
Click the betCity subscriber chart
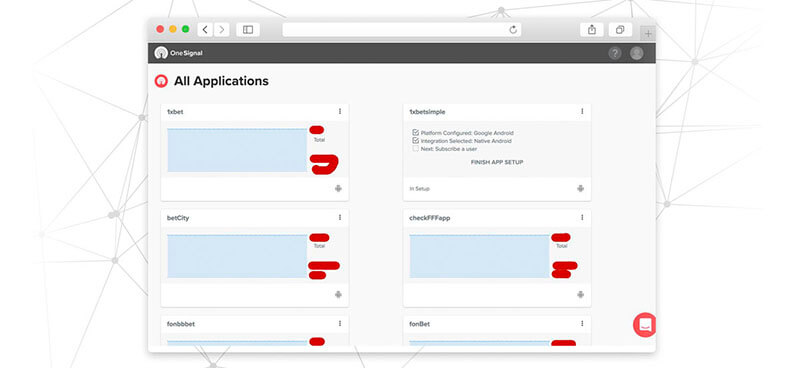point(237,256)
